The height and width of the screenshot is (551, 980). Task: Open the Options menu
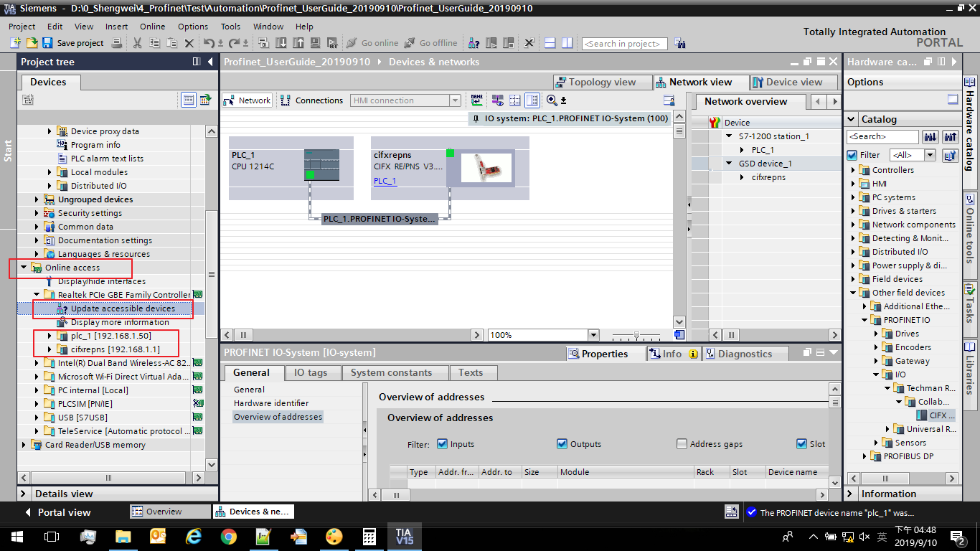193,27
